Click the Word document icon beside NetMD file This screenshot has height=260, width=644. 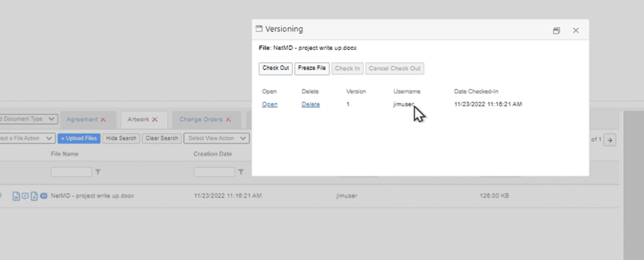(17, 196)
